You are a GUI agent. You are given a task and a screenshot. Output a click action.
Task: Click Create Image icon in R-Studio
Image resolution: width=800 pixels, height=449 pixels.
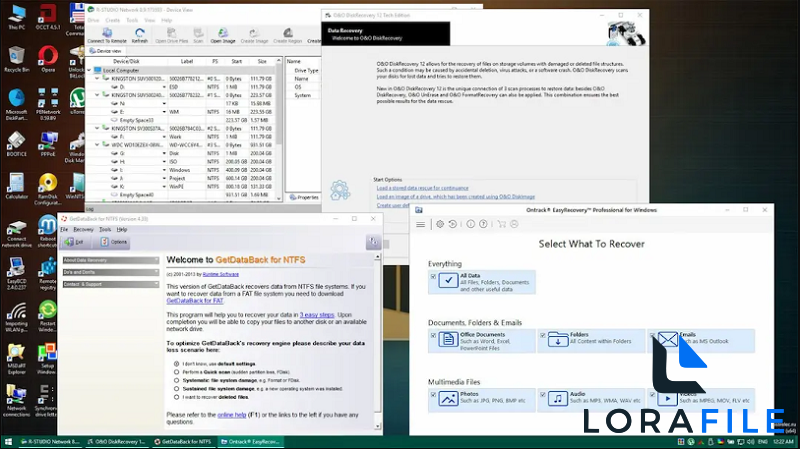click(x=254, y=33)
